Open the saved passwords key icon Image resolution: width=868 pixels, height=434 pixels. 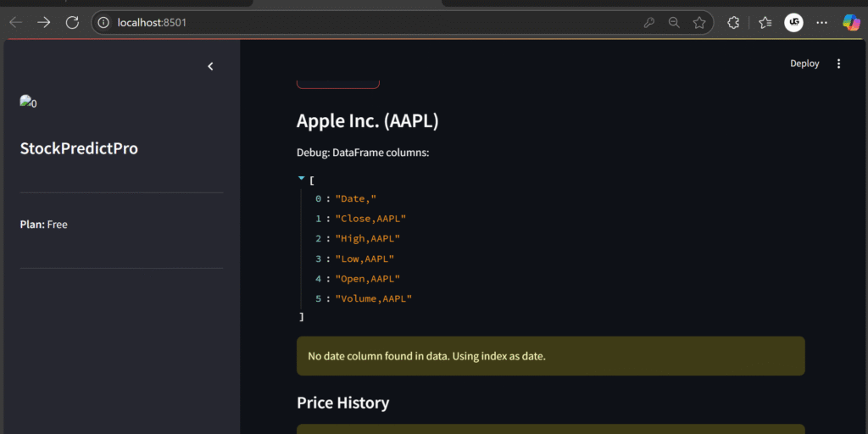pos(648,23)
